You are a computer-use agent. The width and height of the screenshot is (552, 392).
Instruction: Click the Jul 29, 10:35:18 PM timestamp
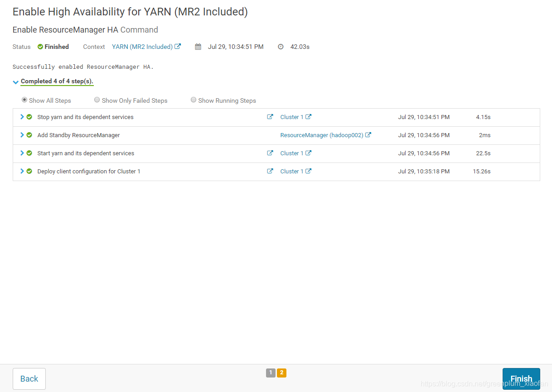(424, 171)
